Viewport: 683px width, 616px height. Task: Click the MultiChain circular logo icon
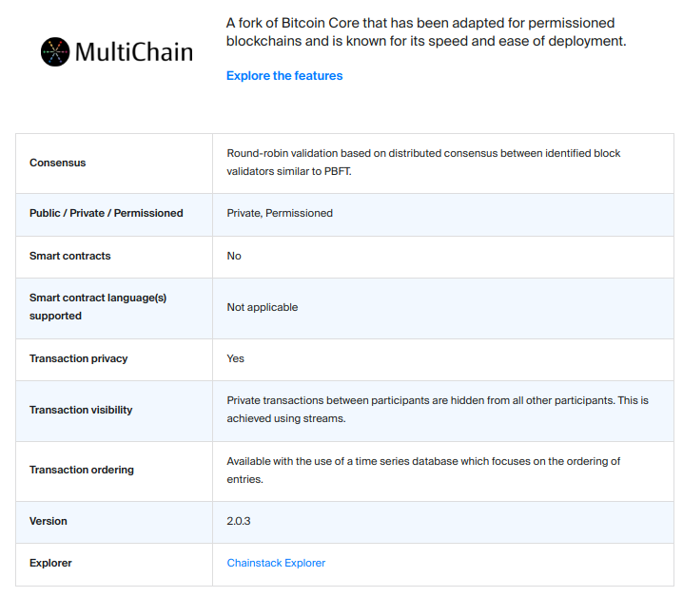(x=55, y=51)
